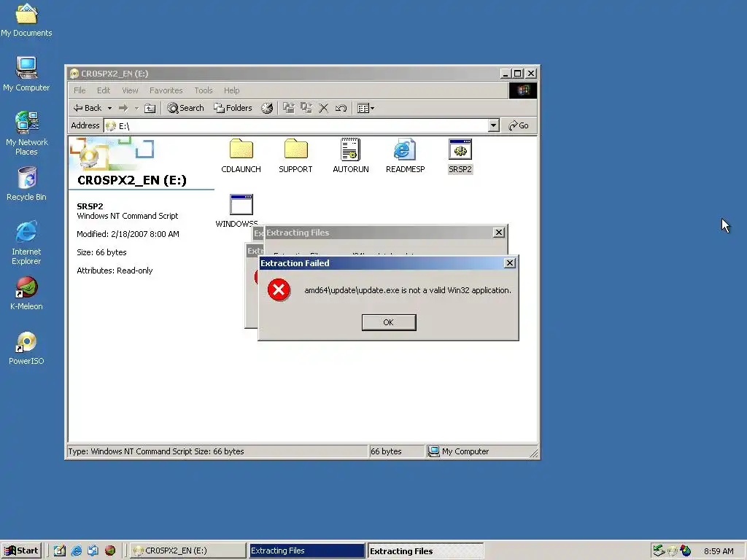
Task: Click 'Windows NT Command Script' description text
Action: [x=127, y=216]
